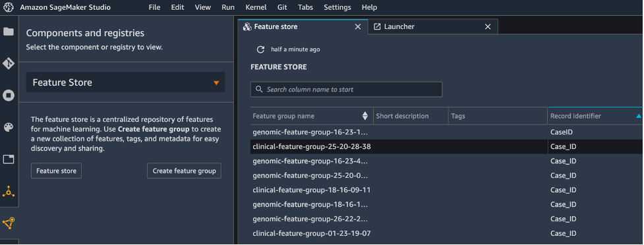Image resolution: width=644 pixels, height=245 pixels.
Task: Click the Feature store button
Action: click(56, 171)
